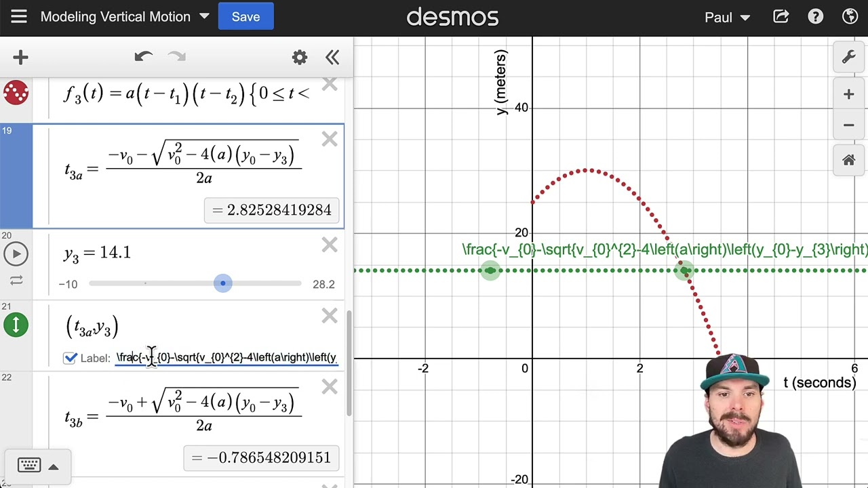Delete the f3(t) expression
868x488 pixels.
tap(330, 84)
